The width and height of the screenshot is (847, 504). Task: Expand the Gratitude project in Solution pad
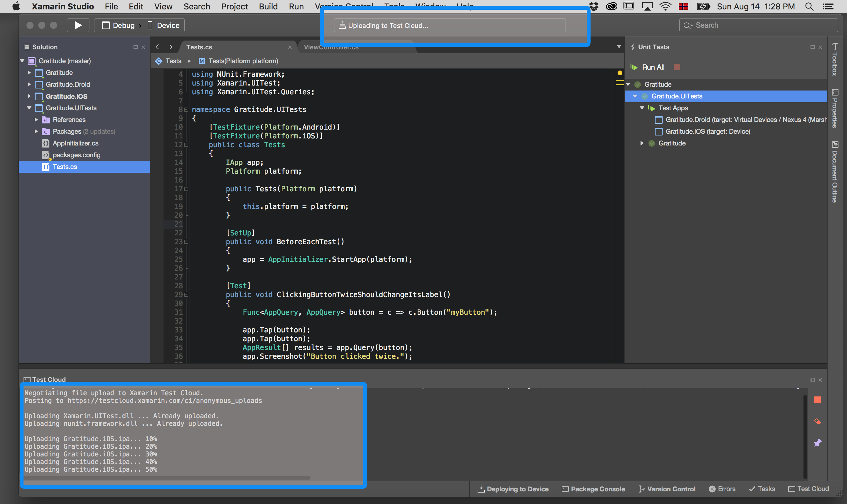click(29, 73)
